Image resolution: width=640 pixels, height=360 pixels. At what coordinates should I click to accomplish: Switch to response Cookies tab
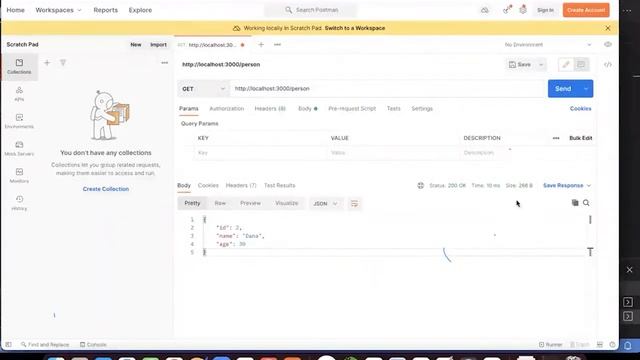click(x=208, y=185)
